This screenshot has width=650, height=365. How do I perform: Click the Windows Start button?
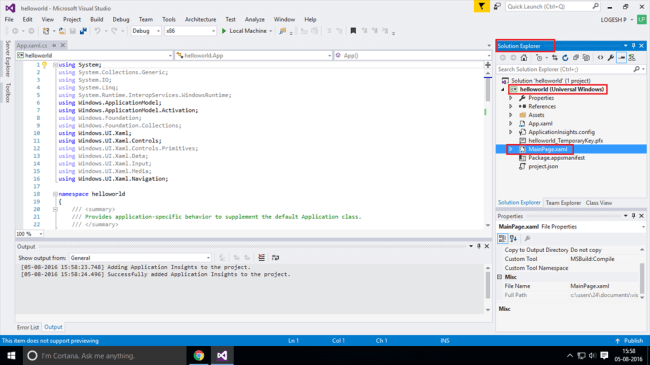coord(11,355)
